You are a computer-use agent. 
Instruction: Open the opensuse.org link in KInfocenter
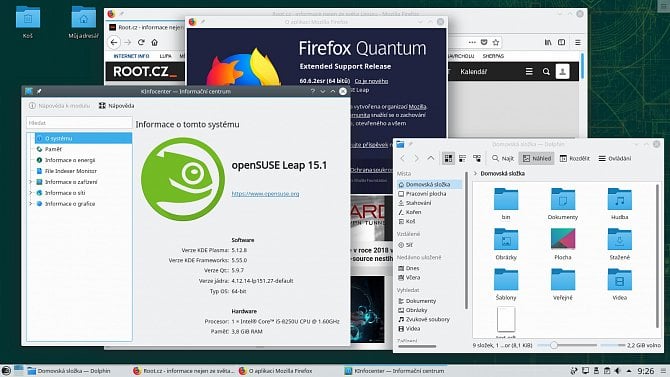(265, 194)
